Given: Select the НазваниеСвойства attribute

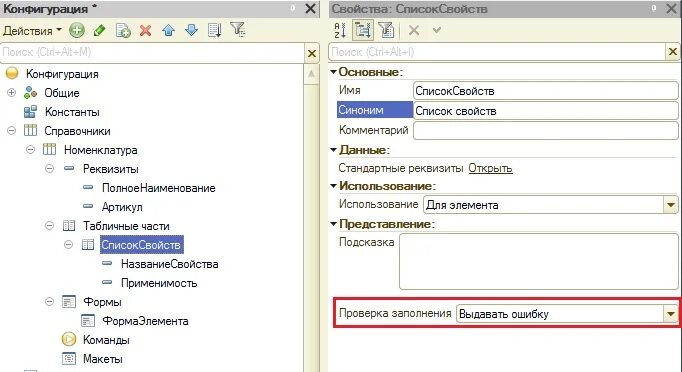Looking at the screenshot, I should point(170,264).
